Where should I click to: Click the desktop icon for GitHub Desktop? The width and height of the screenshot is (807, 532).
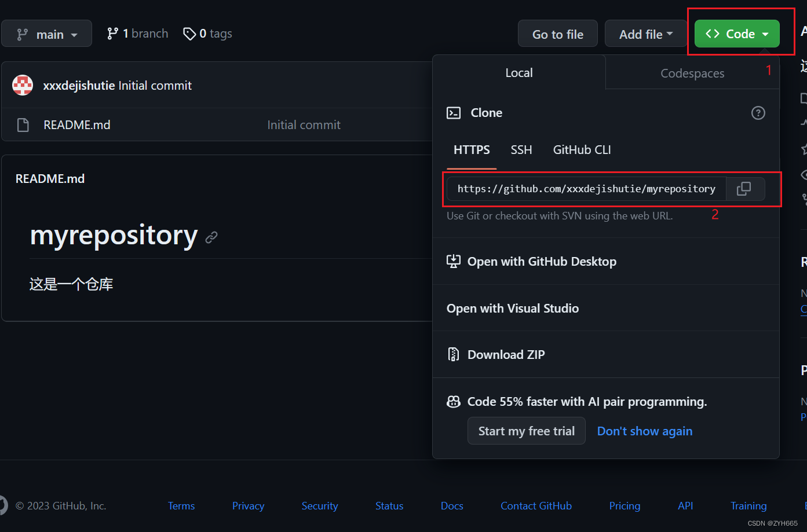point(454,261)
